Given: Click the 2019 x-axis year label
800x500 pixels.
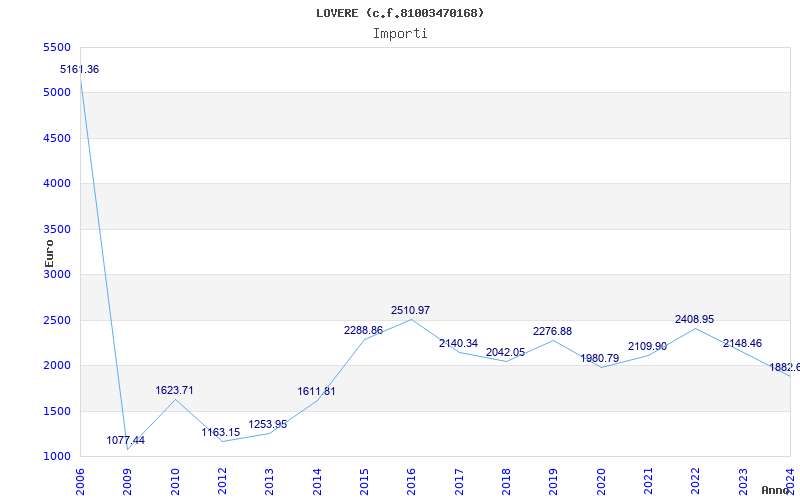Looking at the screenshot, I should [x=554, y=482].
